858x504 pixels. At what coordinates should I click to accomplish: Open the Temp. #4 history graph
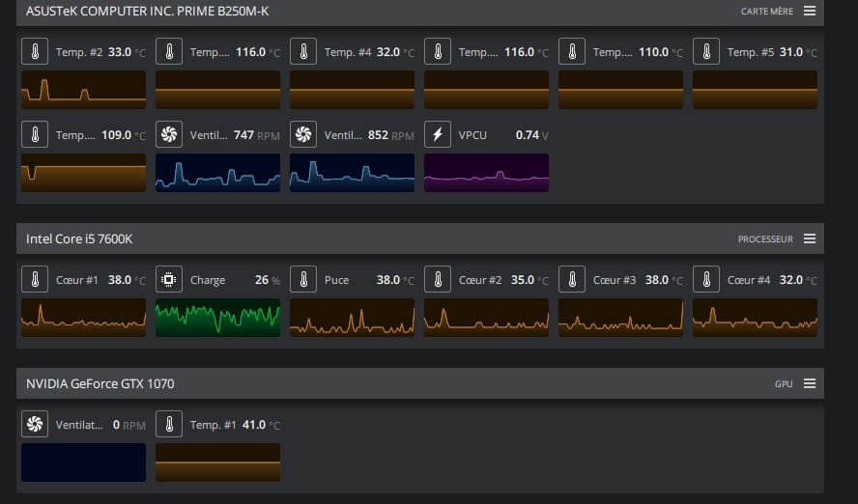(353, 90)
